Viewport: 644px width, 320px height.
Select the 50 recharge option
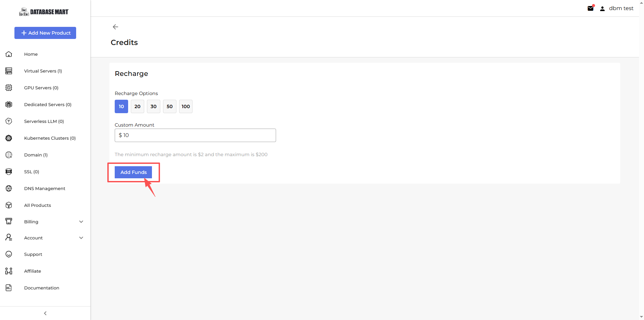[170, 106]
